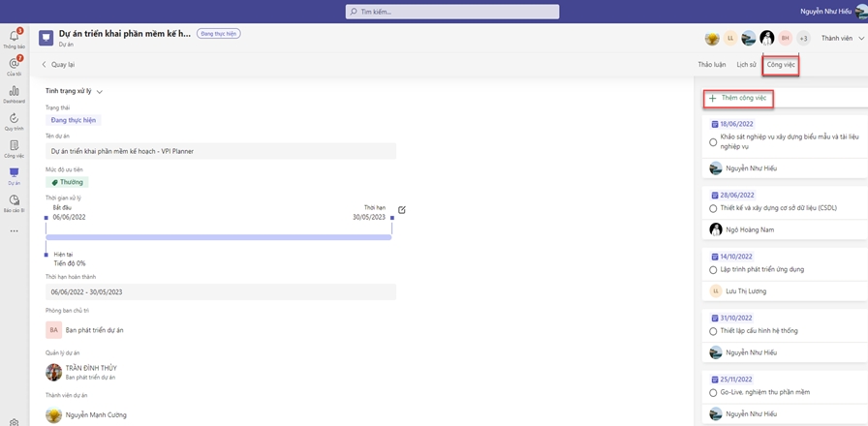Show the +3 additional members

(803, 39)
